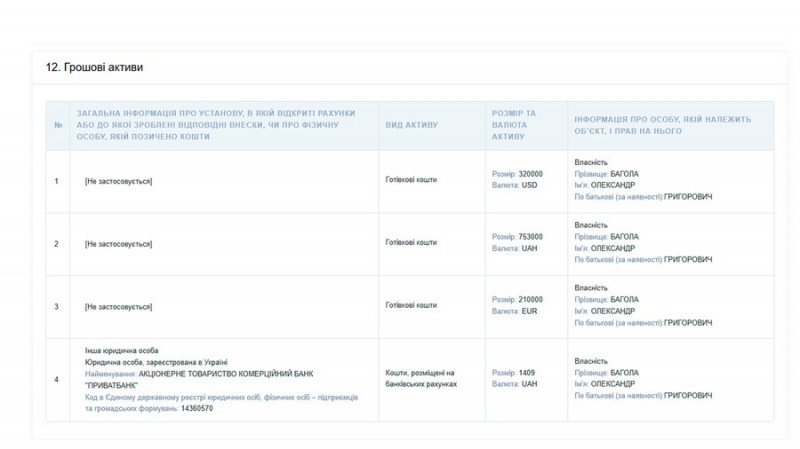
Task: Click the "Розмір та валюта активу" header
Action: point(514,125)
